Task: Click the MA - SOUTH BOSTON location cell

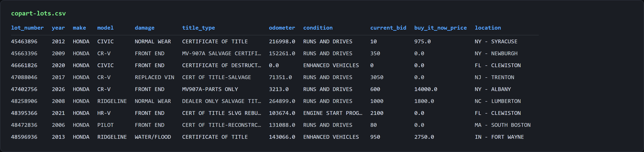Action: pos(502,125)
